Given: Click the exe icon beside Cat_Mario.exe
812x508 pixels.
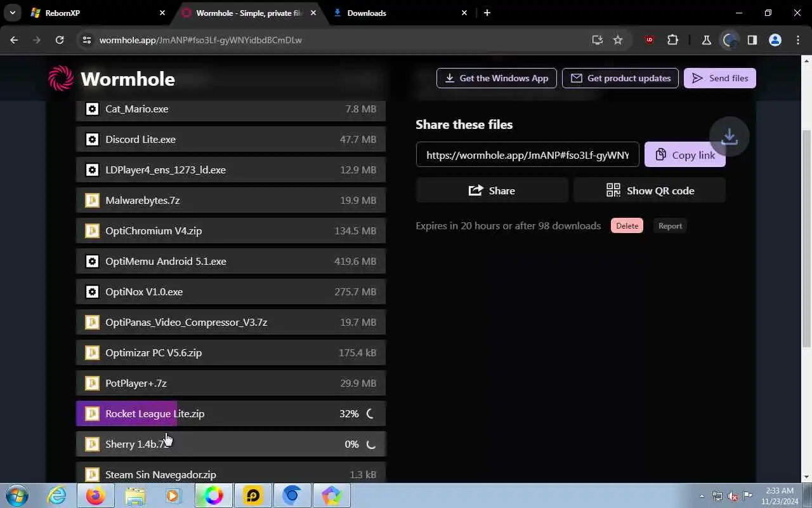Looking at the screenshot, I should pyautogui.click(x=92, y=109).
